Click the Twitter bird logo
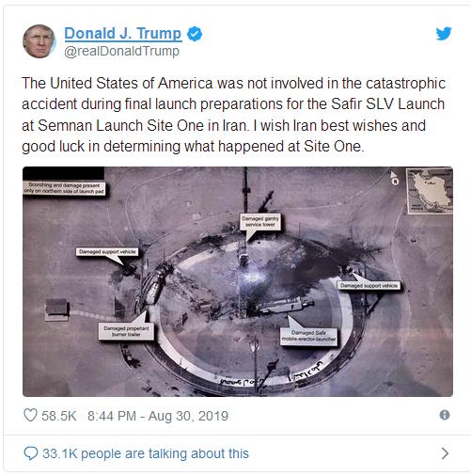 (x=444, y=33)
